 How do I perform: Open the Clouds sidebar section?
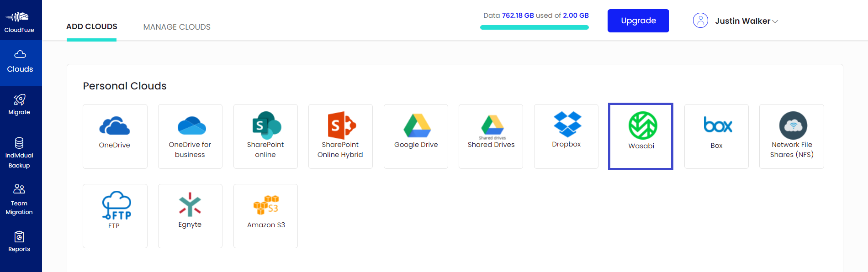click(x=21, y=63)
